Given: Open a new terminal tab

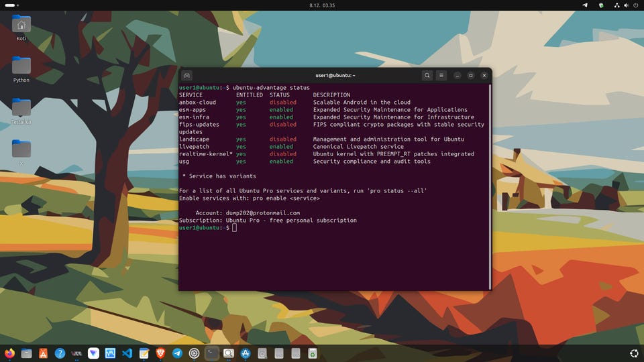Looking at the screenshot, I should coord(187,76).
